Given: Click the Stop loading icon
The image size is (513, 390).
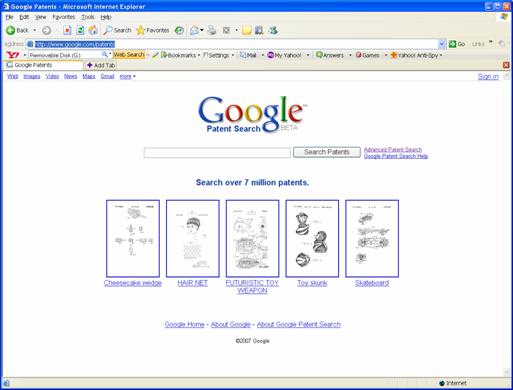Looking at the screenshot, I should click(67, 30).
